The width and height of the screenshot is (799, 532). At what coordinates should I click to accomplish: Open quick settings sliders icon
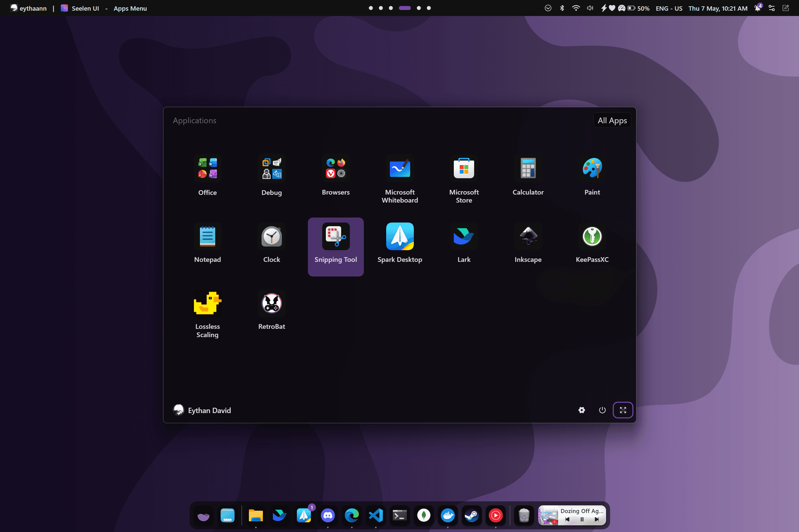click(x=772, y=8)
